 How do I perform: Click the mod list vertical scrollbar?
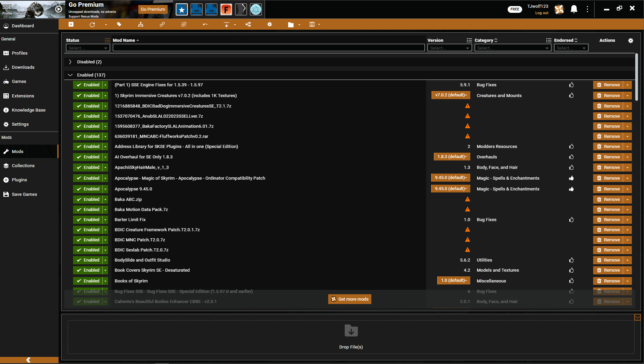[x=636, y=77]
